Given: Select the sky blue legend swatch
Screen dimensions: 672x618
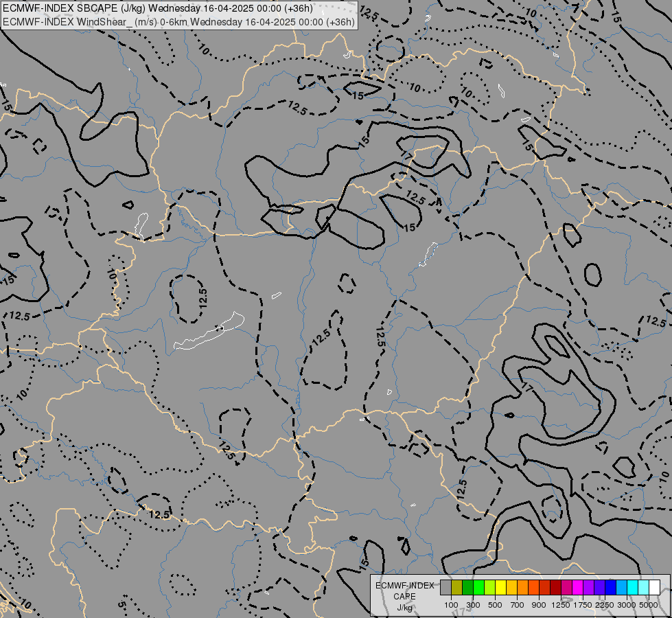Looking at the screenshot, I should [x=622, y=588].
